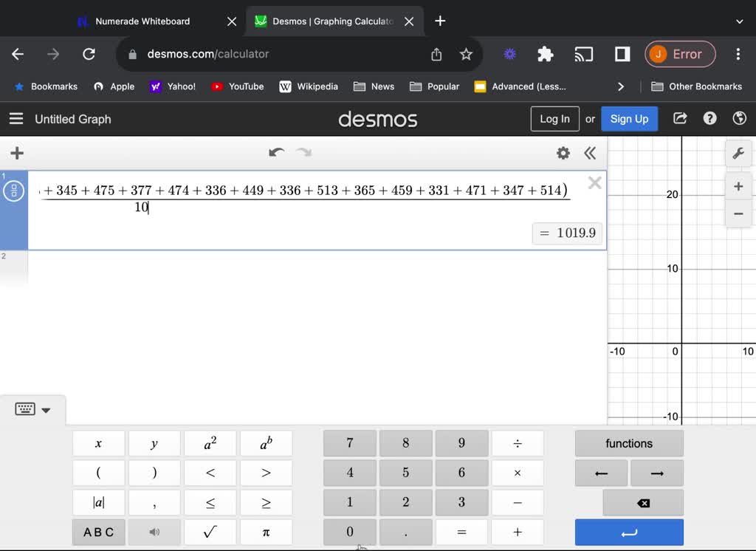
Task: Click the edit list gear icon
Action: pos(563,153)
